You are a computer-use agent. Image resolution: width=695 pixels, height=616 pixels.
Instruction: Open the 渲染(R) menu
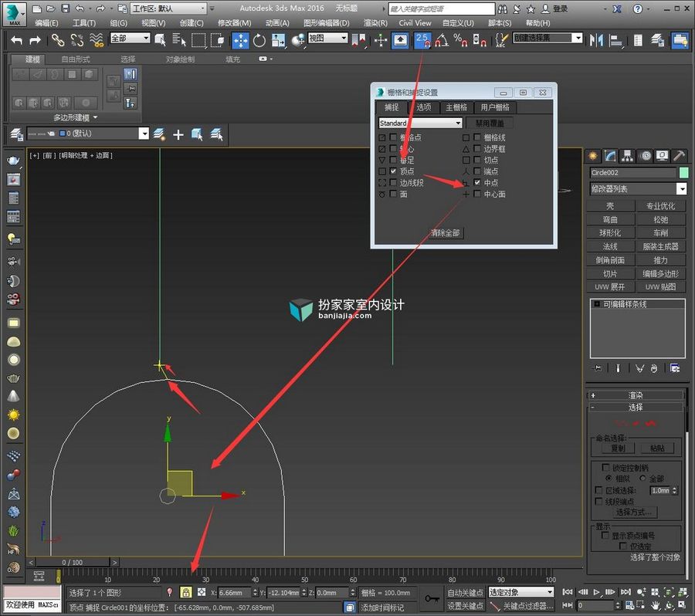375,23
